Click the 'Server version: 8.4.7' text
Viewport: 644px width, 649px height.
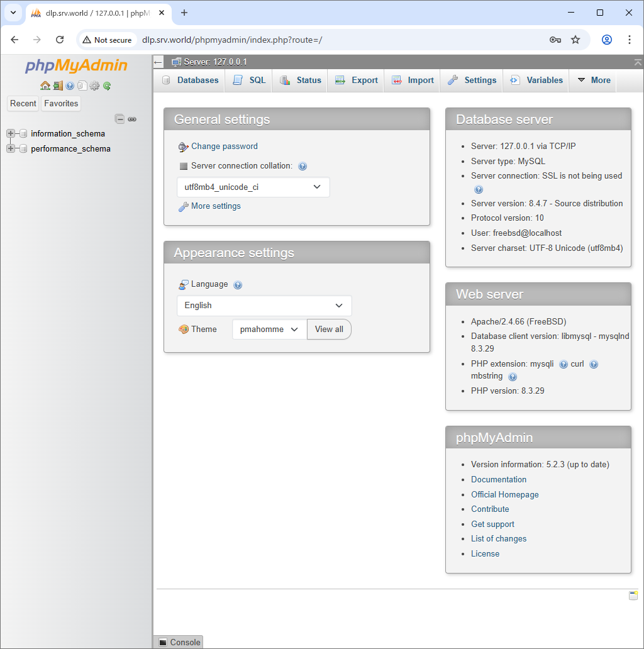tap(509, 204)
